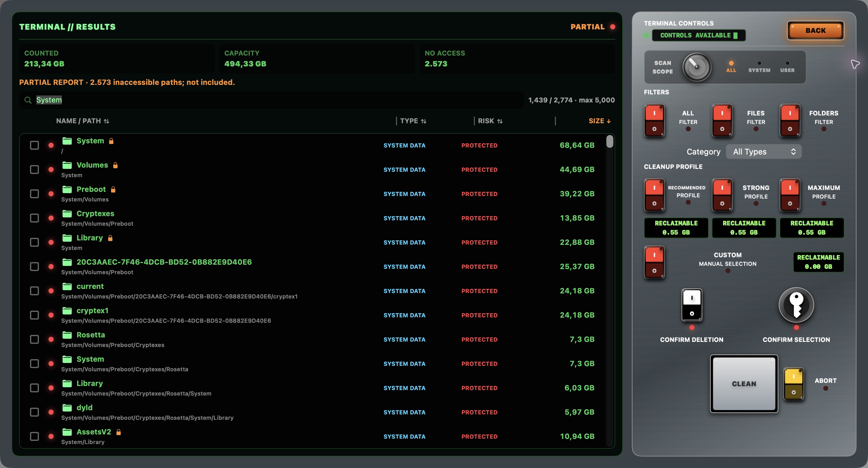This screenshot has height=468, width=868.
Task: Click the AssetsV2 folder name
Action: [x=94, y=432]
